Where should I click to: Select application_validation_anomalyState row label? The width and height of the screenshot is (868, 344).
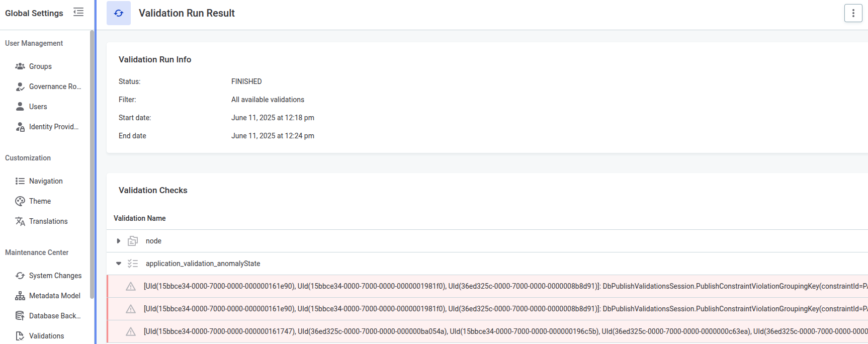tap(203, 264)
